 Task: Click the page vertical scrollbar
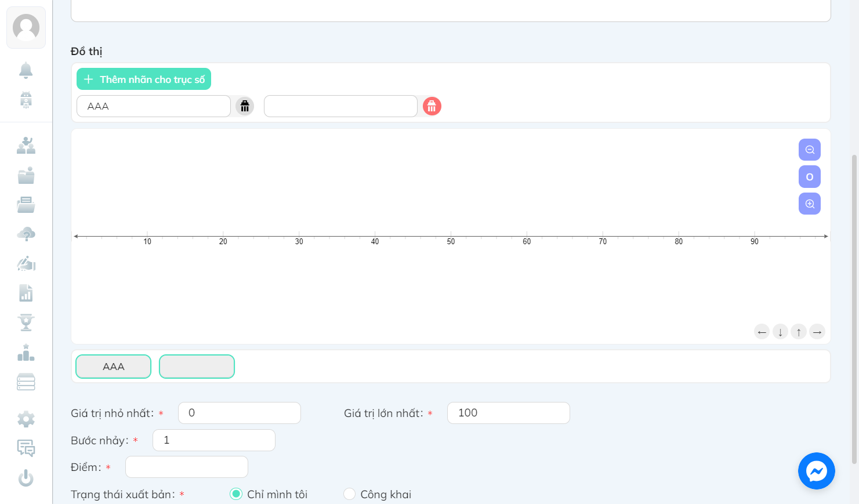tap(854, 309)
